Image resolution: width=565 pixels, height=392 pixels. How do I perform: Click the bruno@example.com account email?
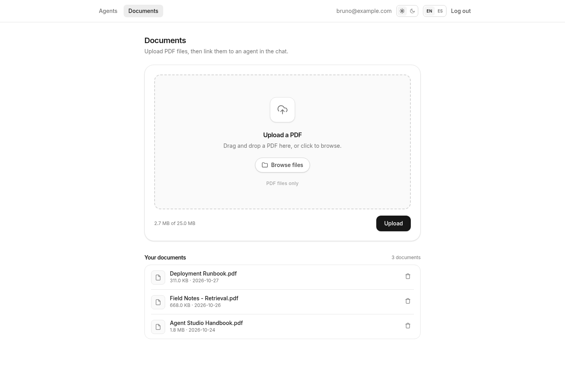point(364,11)
